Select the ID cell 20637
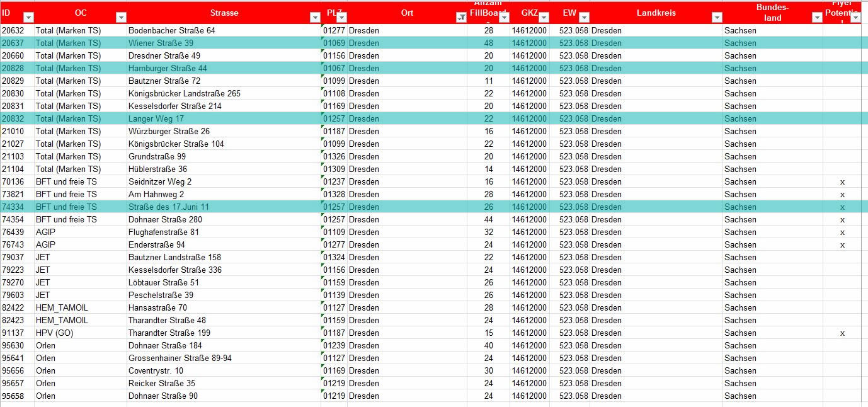 coord(17,43)
